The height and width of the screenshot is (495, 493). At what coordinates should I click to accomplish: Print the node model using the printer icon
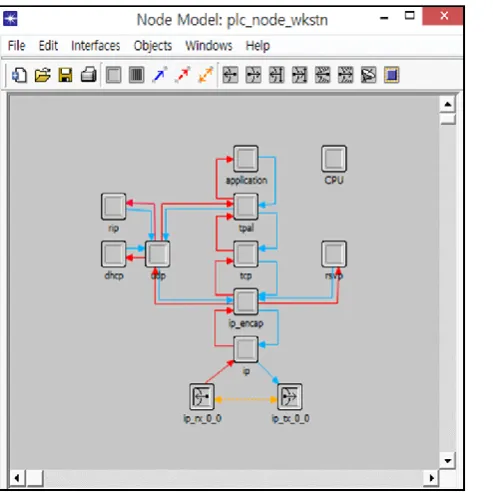(89, 75)
